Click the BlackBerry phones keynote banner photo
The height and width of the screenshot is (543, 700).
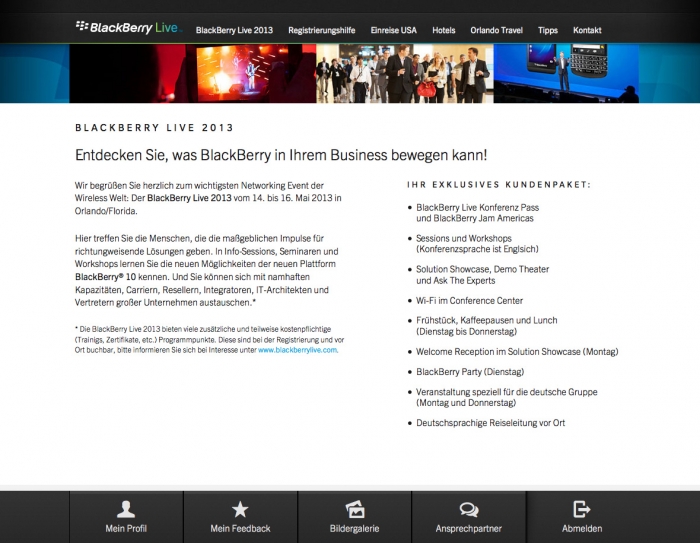pyautogui.click(x=566, y=73)
